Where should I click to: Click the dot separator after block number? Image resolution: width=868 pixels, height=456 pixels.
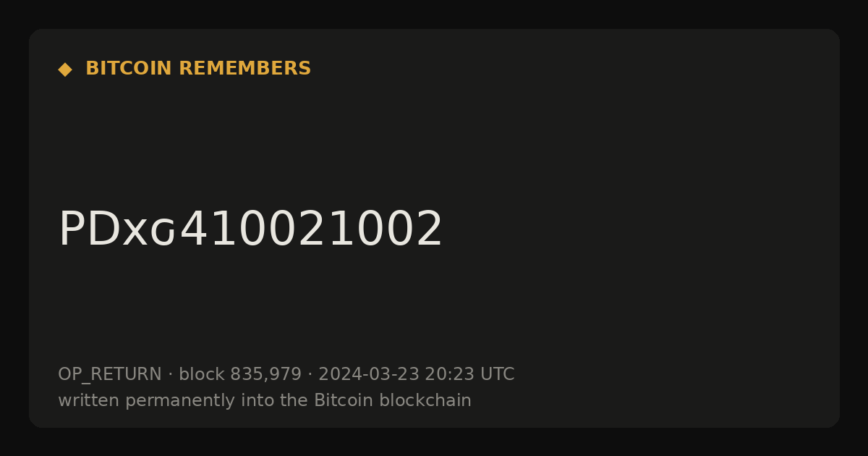310,375
